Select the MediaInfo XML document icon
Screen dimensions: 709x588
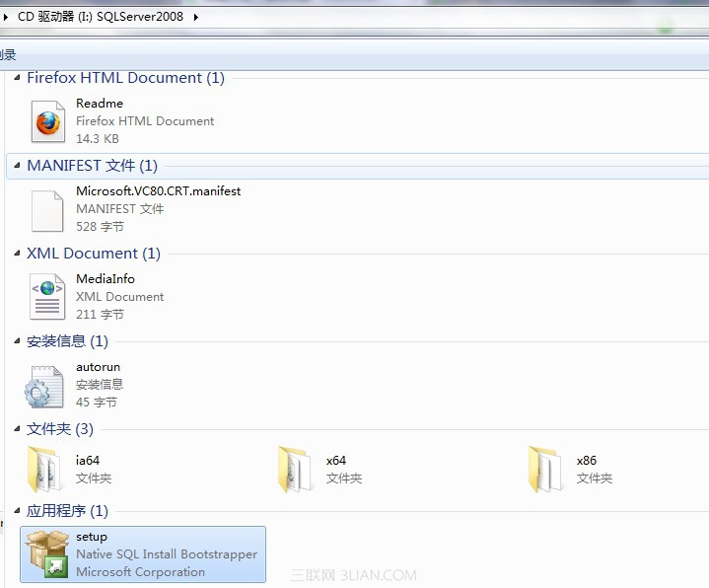tap(47, 297)
